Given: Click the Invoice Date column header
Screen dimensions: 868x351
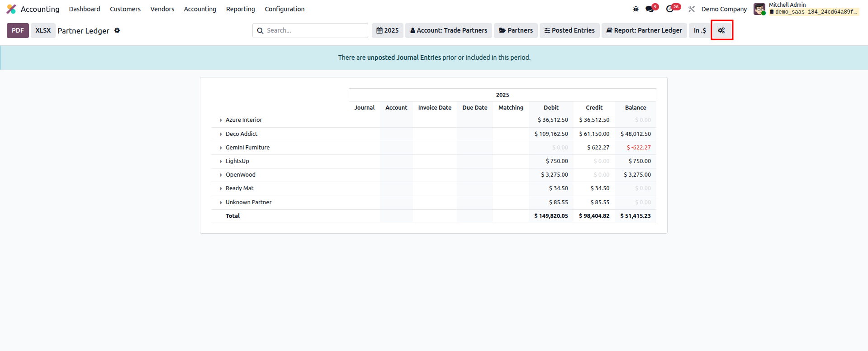Looking at the screenshot, I should pyautogui.click(x=435, y=108).
